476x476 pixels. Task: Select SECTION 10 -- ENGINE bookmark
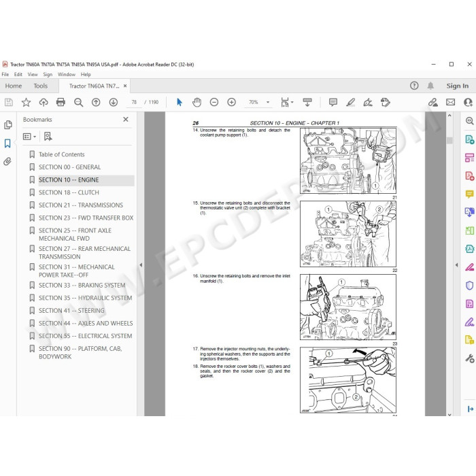click(x=69, y=180)
